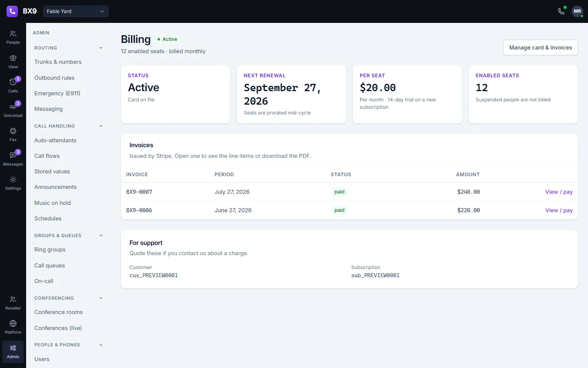This screenshot has height=368, width=588.
Task: Open the MR user avatar menu
Action: [577, 11]
